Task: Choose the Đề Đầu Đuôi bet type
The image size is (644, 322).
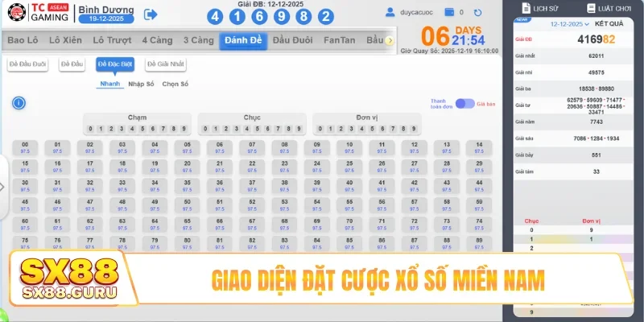Action: 27,64
